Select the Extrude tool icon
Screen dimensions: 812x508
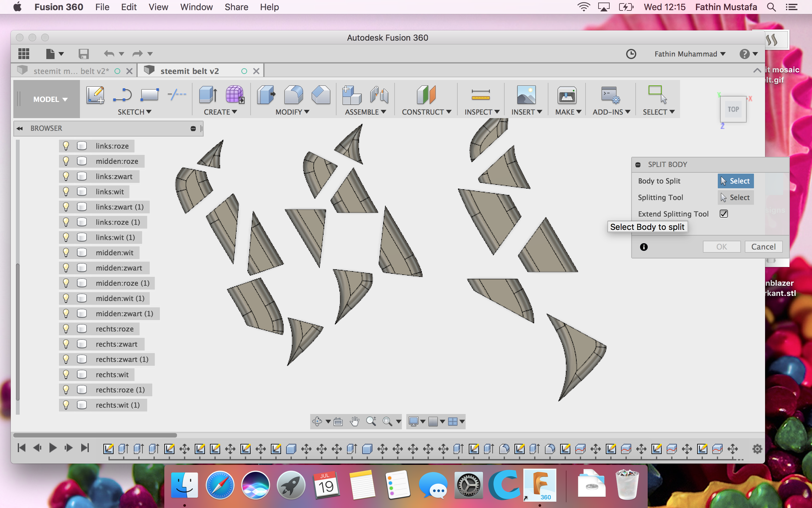click(208, 94)
